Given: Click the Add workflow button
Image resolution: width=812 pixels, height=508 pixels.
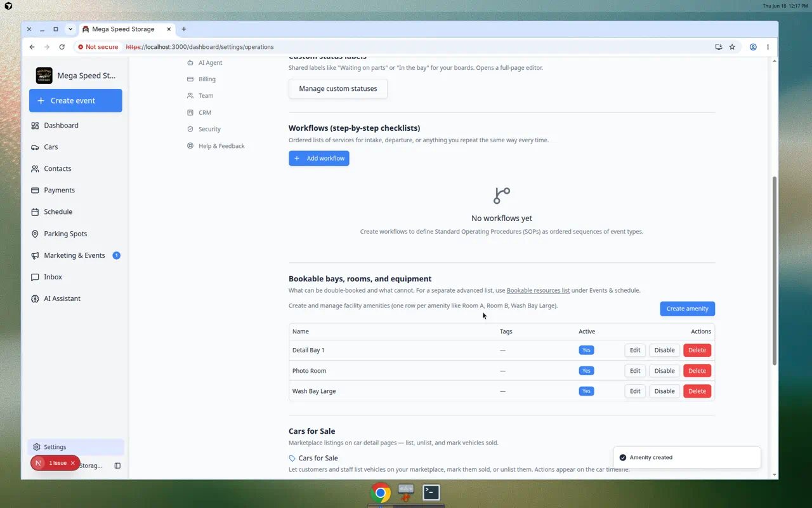Looking at the screenshot, I should pos(319,158).
